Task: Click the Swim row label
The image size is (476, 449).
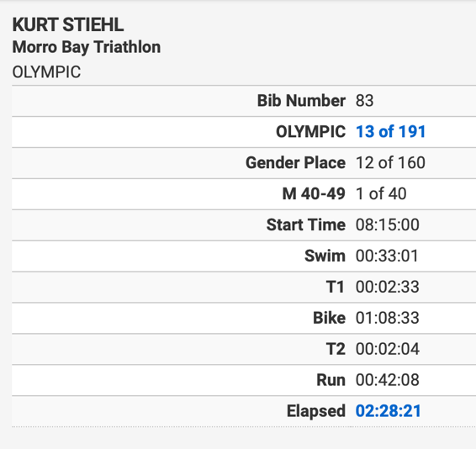Action: 325,256
